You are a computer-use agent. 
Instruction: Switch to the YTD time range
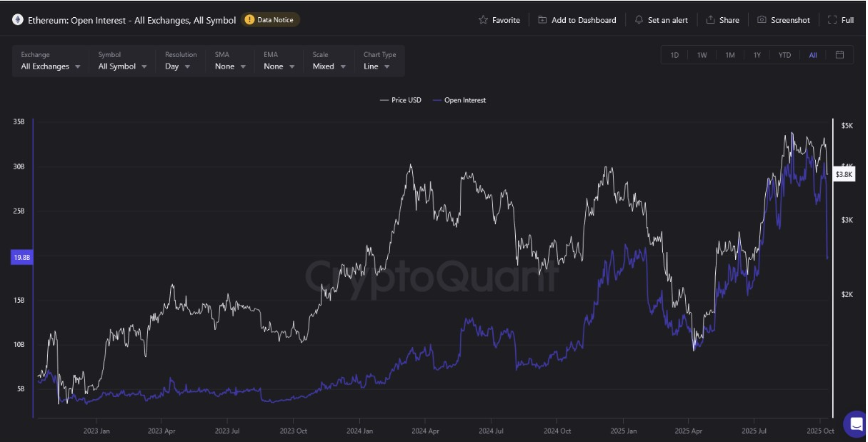784,55
